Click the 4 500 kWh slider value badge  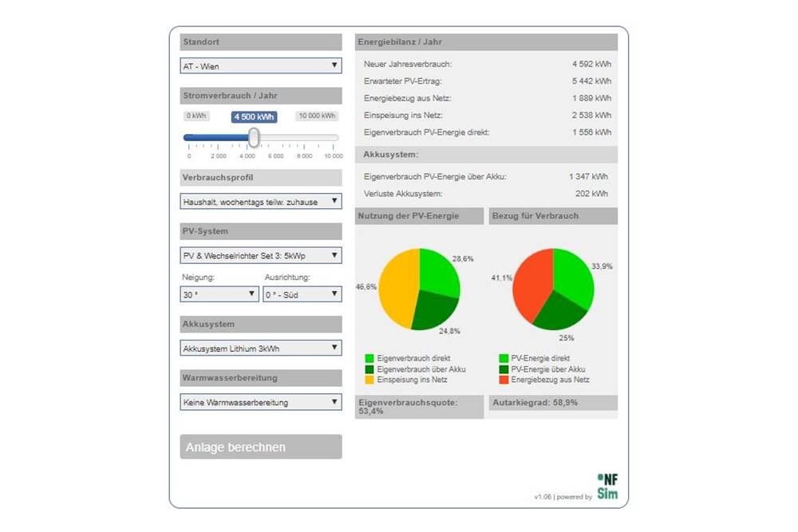tap(254, 117)
